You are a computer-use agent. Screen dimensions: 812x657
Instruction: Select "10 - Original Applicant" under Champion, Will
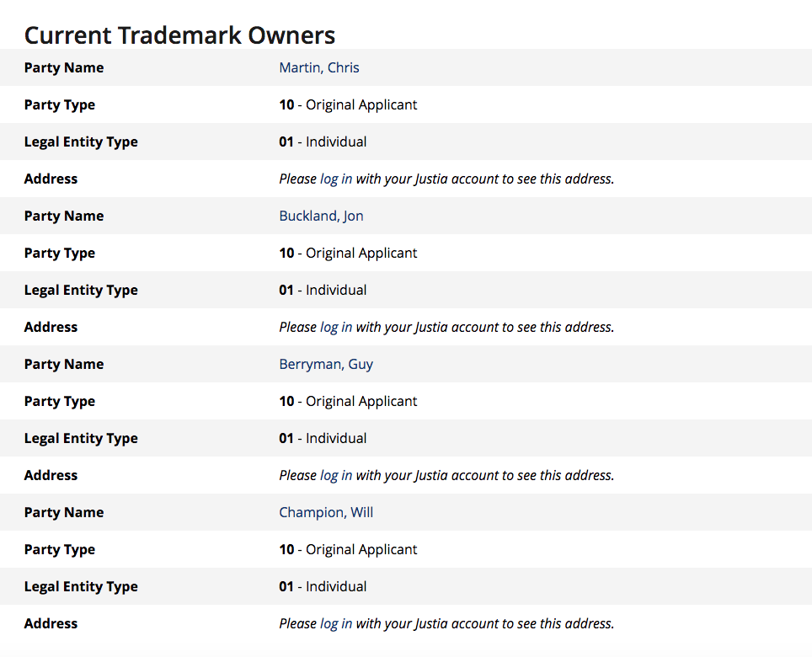pos(348,549)
